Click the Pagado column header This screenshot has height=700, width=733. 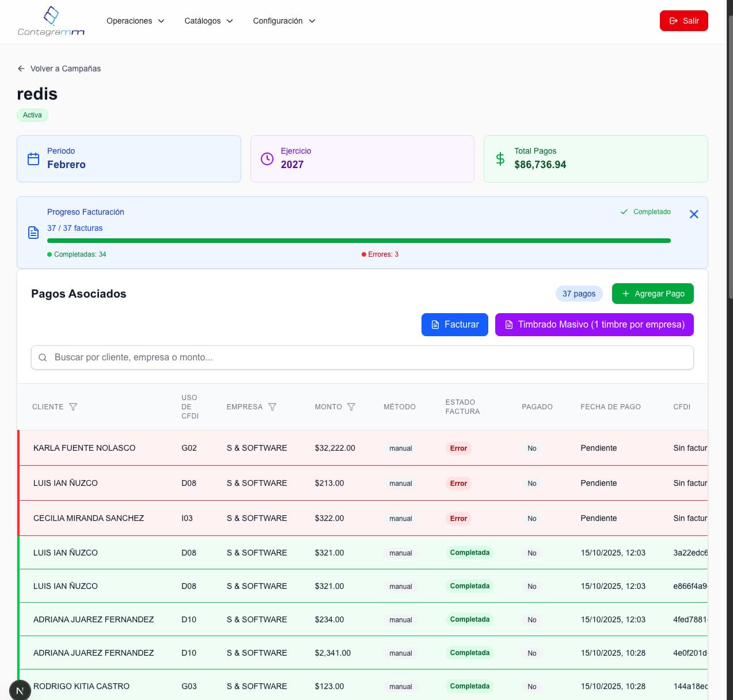pyautogui.click(x=537, y=407)
